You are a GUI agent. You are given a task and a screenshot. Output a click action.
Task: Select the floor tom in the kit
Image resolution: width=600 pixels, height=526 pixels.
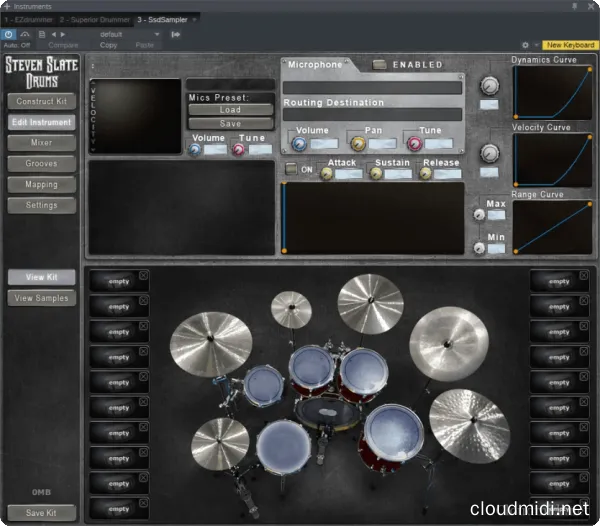coord(392,434)
